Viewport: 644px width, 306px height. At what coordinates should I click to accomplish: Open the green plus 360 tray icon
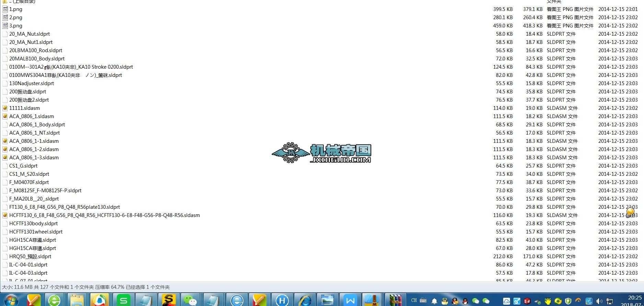pos(558,301)
